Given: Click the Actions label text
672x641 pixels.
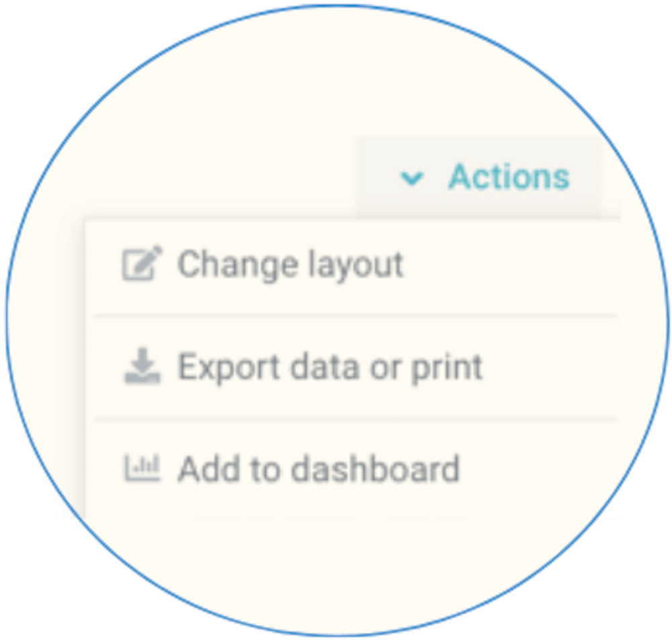Looking at the screenshot, I should pyautogui.click(x=509, y=177).
